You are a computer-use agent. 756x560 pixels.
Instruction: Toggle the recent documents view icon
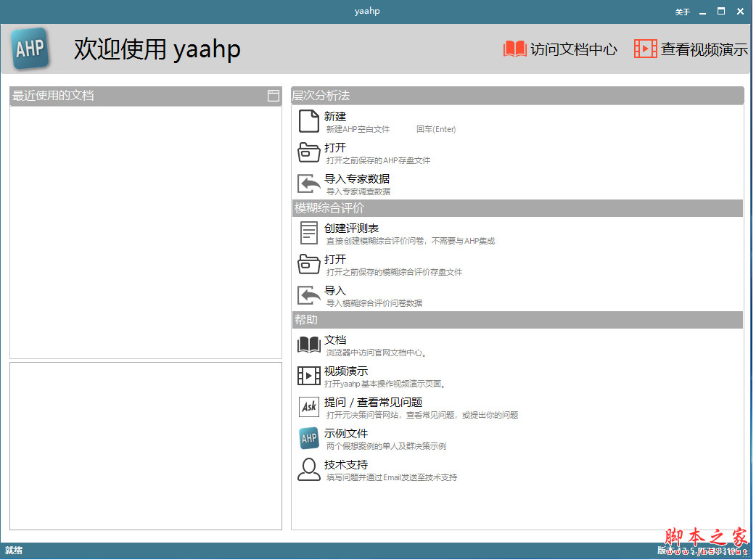click(274, 95)
